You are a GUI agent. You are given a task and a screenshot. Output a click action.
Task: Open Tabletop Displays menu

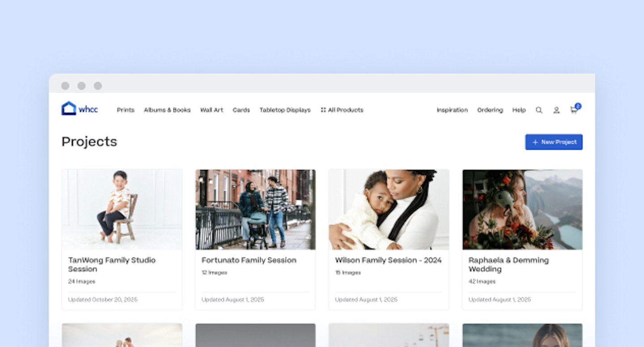285,110
